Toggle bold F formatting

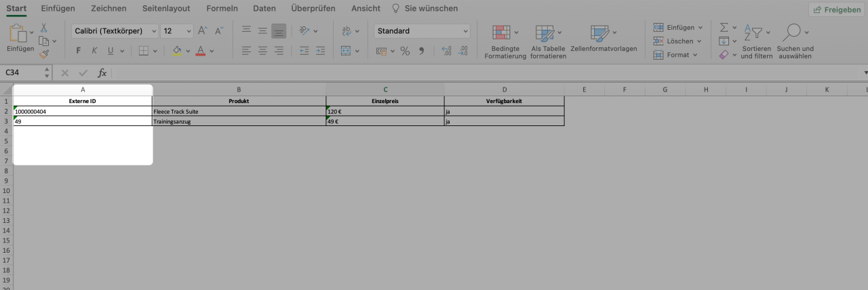point(79,51)
